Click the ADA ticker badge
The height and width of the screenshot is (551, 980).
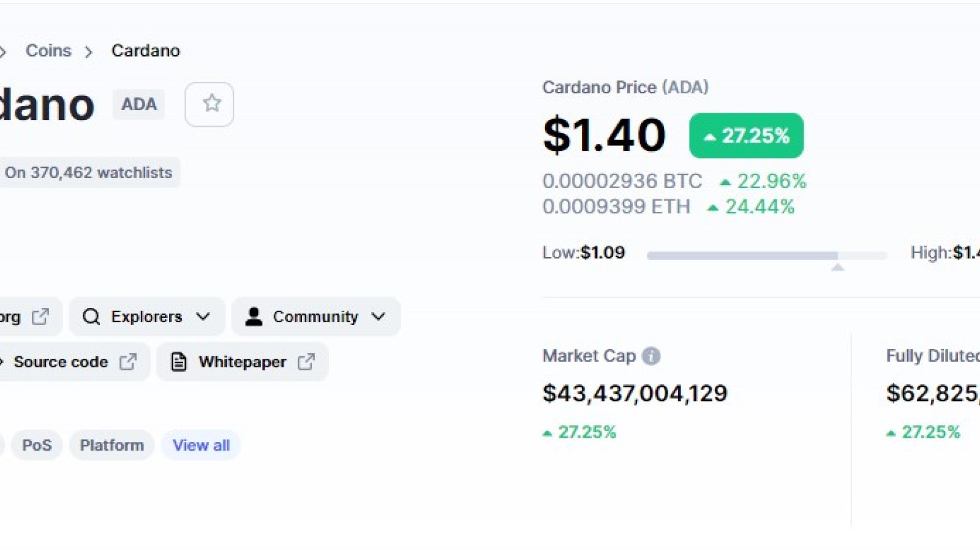(138, 104)
